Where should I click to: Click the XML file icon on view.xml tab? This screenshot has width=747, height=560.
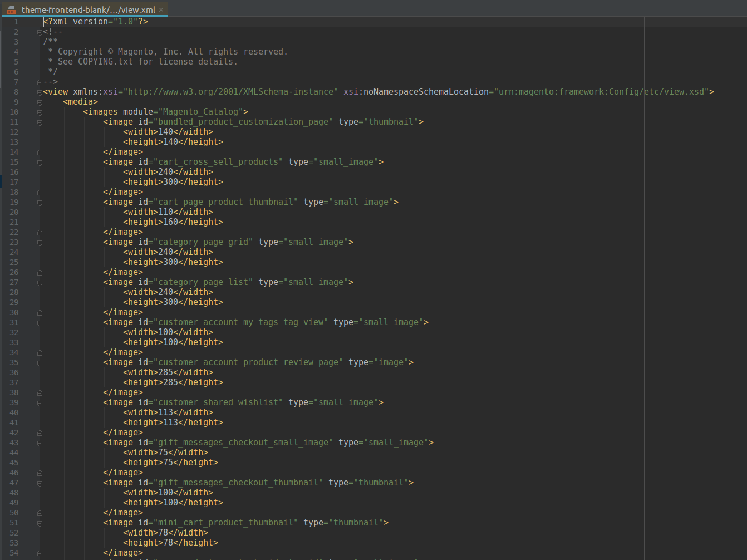[11, 9]
